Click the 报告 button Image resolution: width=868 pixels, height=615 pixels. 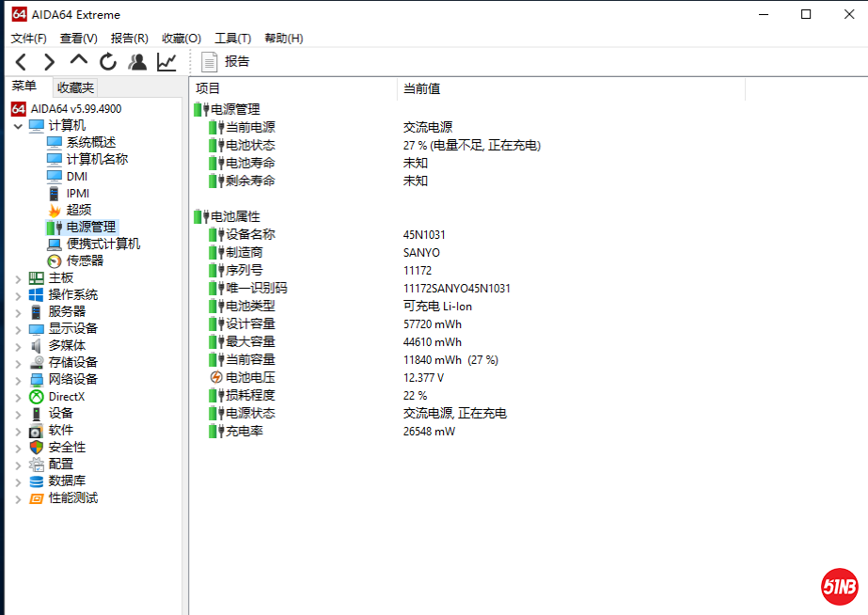point(225,61)
